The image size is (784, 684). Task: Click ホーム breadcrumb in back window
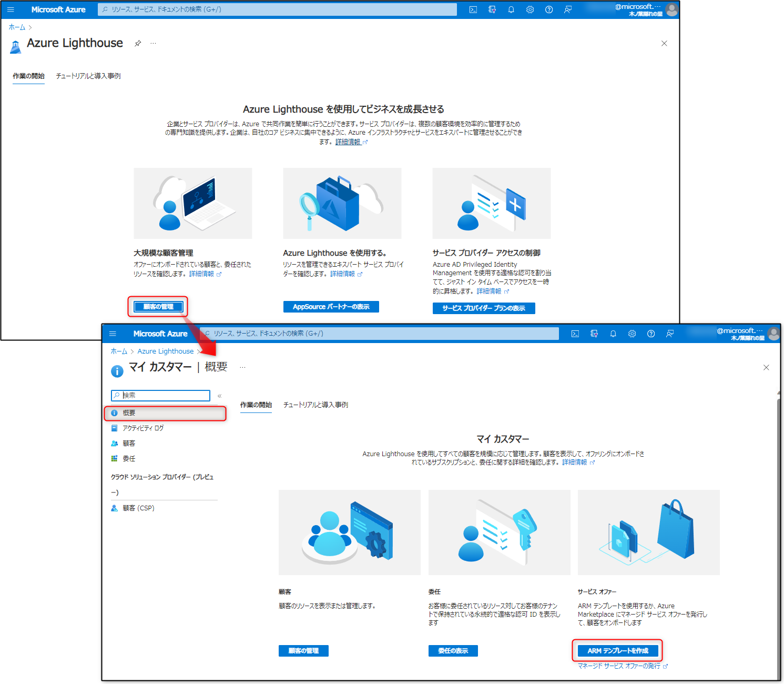pos(17,27)
